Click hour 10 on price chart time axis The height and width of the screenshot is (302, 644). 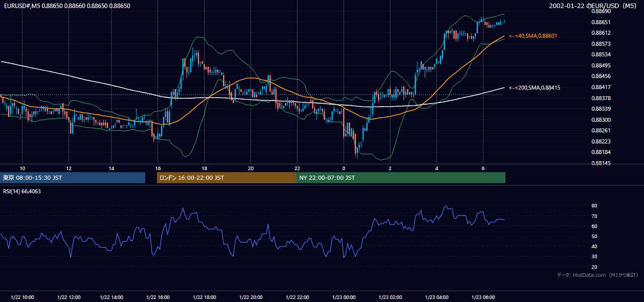tap(22, 168)
